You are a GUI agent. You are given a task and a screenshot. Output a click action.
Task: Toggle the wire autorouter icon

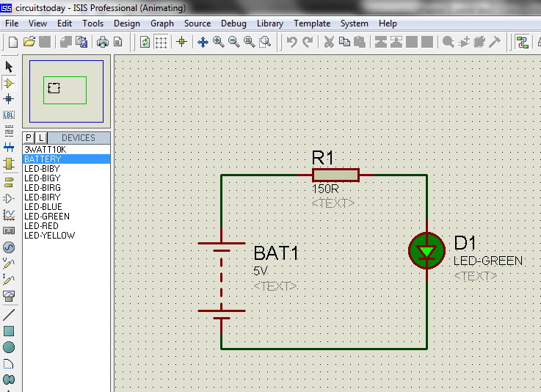(x=522, y=42)
